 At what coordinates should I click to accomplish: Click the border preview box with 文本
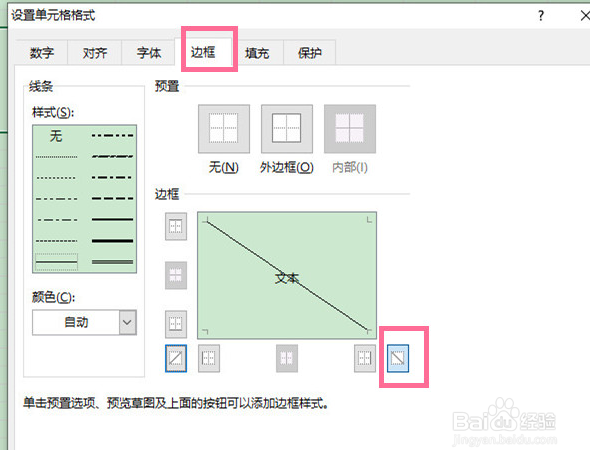(287, 275)
